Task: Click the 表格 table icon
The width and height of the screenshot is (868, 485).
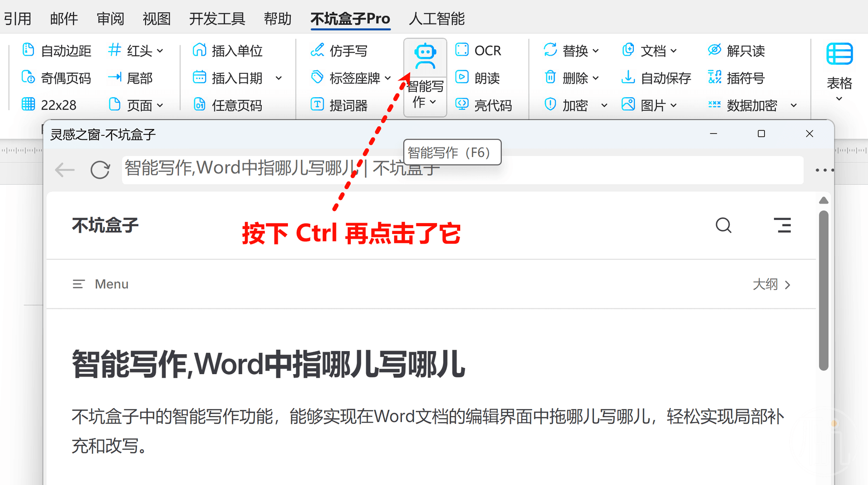Action: click(x=840, y=54)
